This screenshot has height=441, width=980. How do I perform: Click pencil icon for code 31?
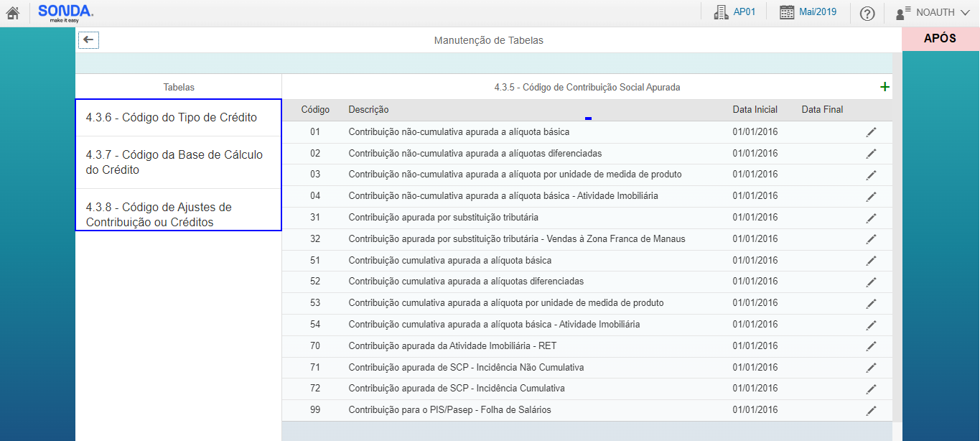point(871,218)
